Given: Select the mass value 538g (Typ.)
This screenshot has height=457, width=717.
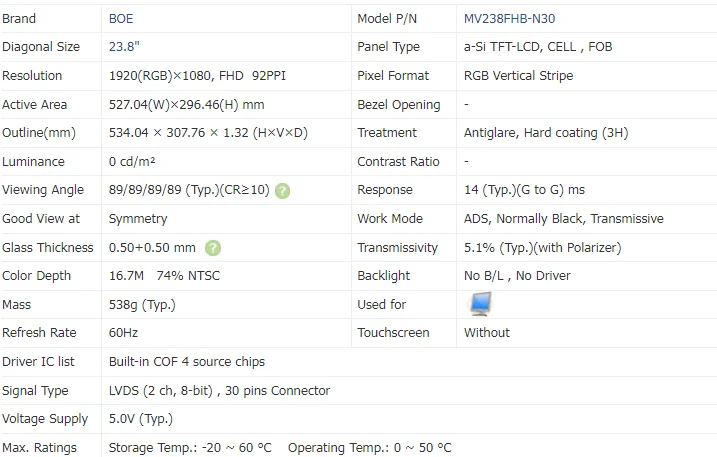Looking at the screenshot, I should pyautogui.click(x=142, y=305).
